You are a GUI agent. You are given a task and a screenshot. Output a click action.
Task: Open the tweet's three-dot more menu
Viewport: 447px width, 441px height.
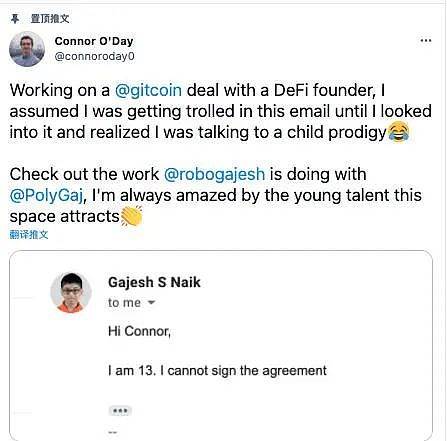click(426, 41)
